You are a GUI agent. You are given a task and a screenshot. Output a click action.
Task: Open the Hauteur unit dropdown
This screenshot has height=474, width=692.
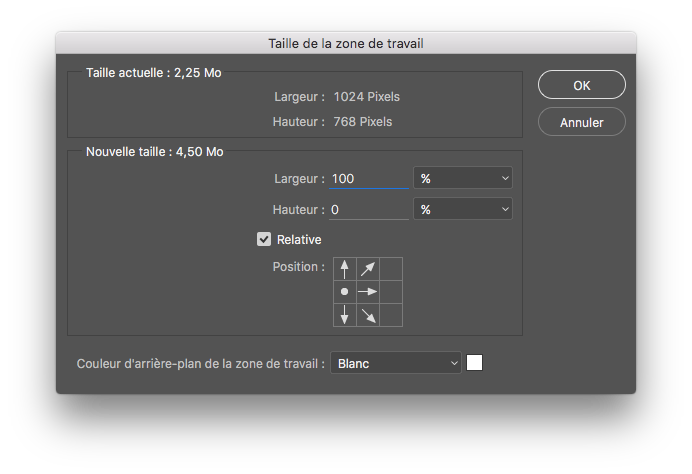tap(463, 209)
